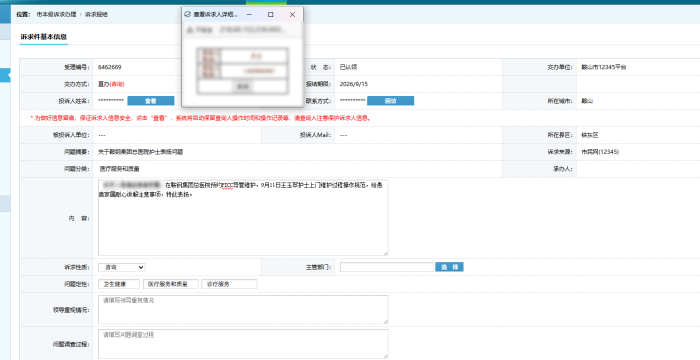700x360 pixels.
Task: Click the blue button beside 联系方式
Action: pyautogui.click(x=390, y=101)
